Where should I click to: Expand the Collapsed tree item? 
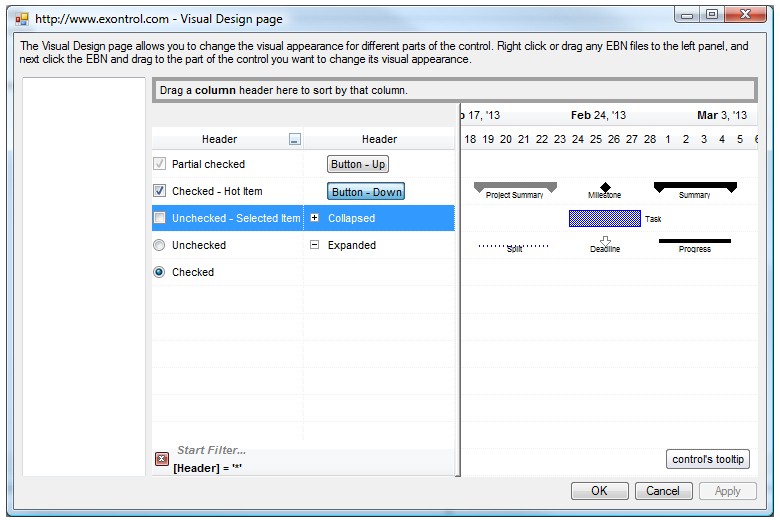(315, 218)
